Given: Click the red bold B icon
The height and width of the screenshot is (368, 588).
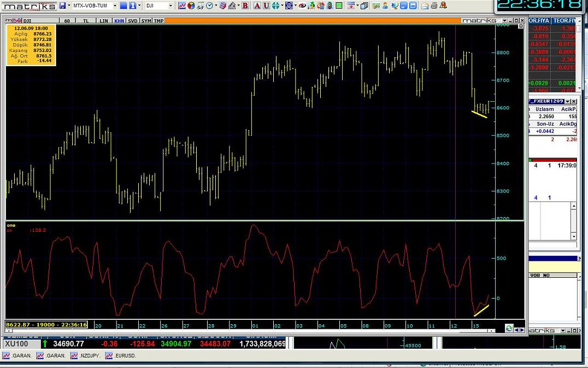Looking at the screenshot, I should click(245, 5).
